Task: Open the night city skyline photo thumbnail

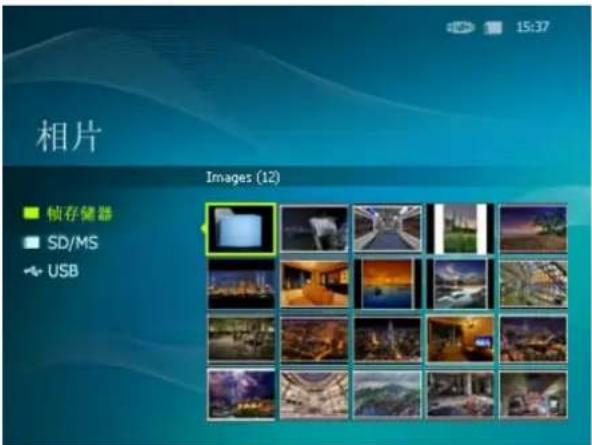Action: pyautogui.click(x=242, y=284)
